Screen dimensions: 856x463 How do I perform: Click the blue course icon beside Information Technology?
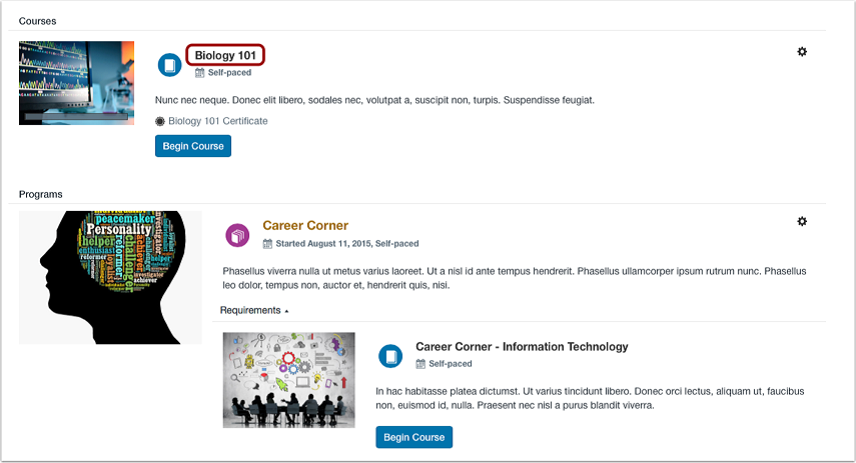pyautogui.click(x=390, y=356)
